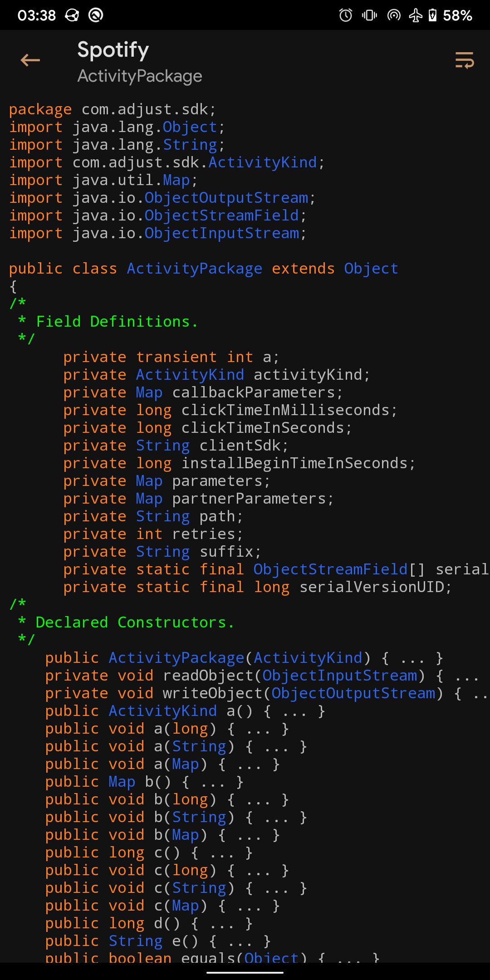
Task: Tap the hotspot status icon
Action: 393,15
